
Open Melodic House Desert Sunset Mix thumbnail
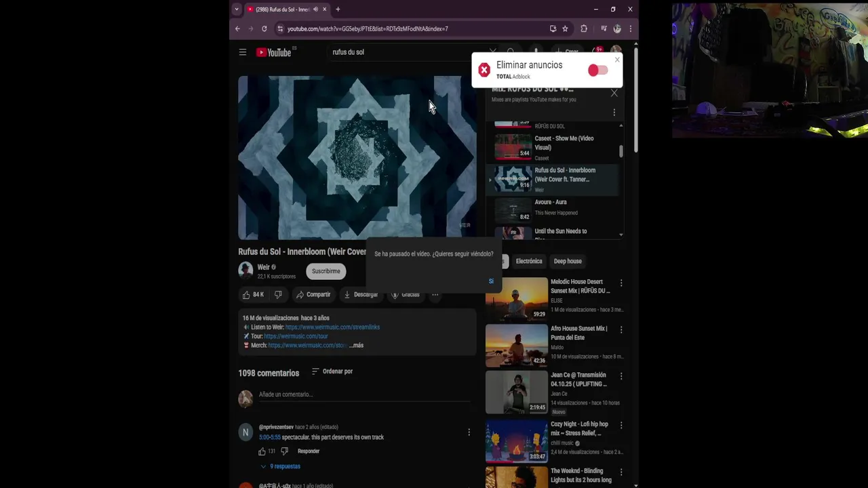tap(516, 298)
